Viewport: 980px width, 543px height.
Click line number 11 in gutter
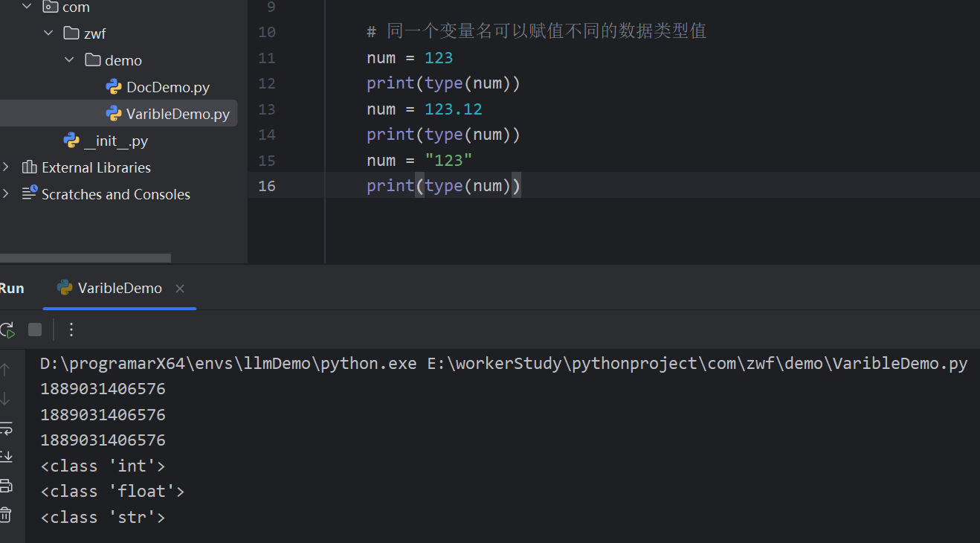tap(266, 57)
